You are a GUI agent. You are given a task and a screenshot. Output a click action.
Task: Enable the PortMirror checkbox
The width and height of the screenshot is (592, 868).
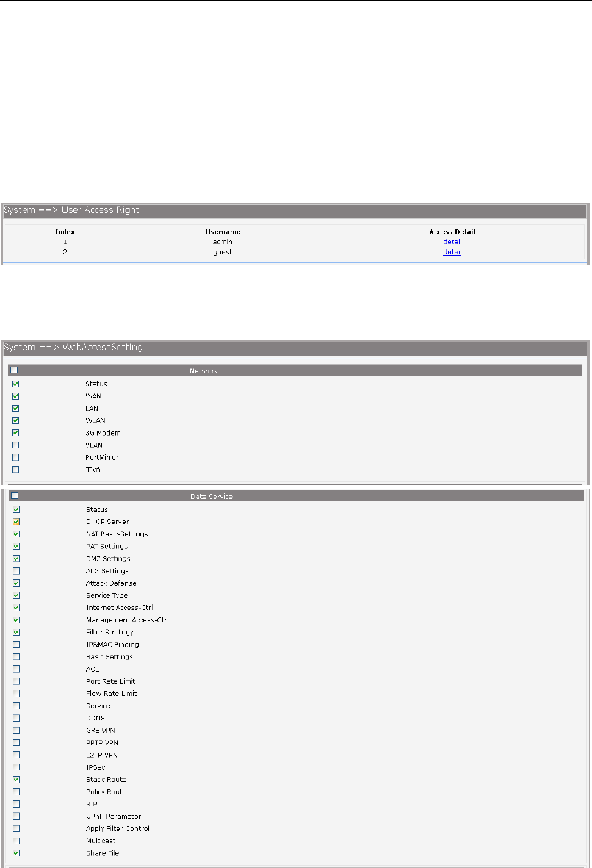(x=16, y=457)
